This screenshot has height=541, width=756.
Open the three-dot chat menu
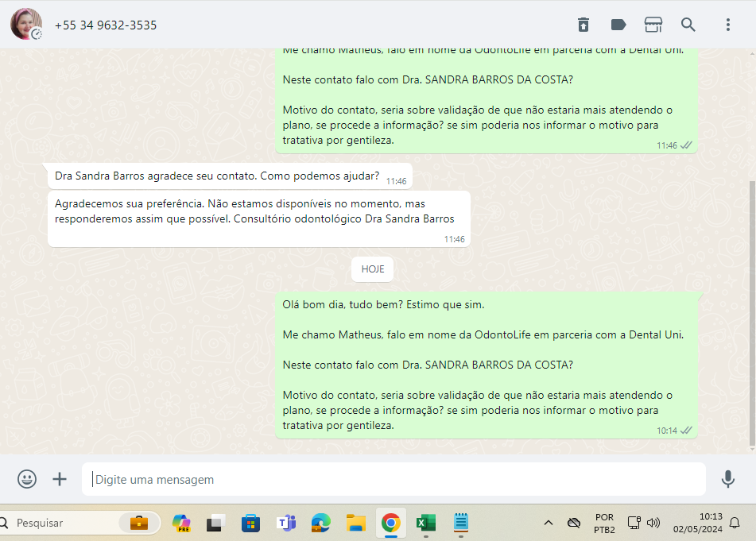pyautogui.click(x=728, y=25)
